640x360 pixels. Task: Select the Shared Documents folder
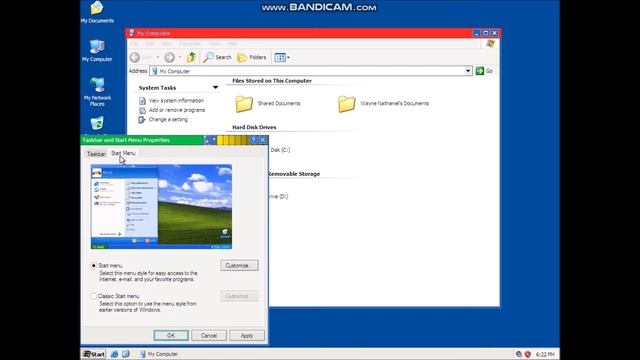tap(268, 104)
